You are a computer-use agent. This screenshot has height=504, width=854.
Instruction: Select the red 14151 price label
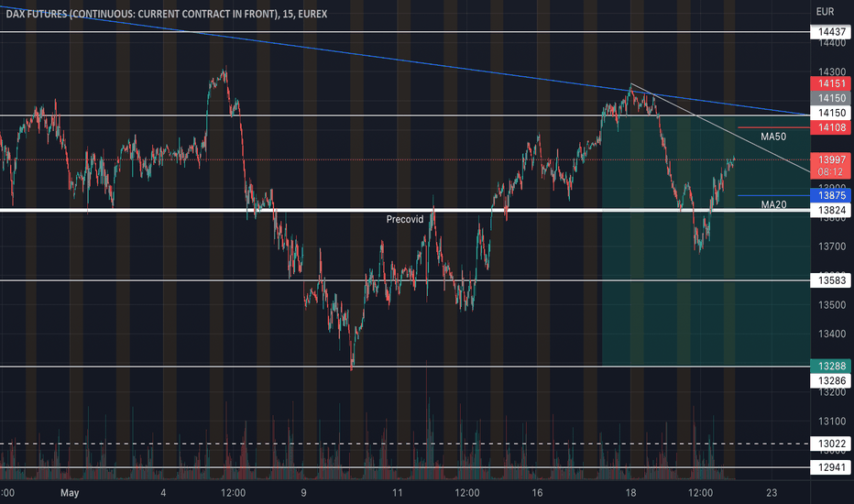point(831,83)
